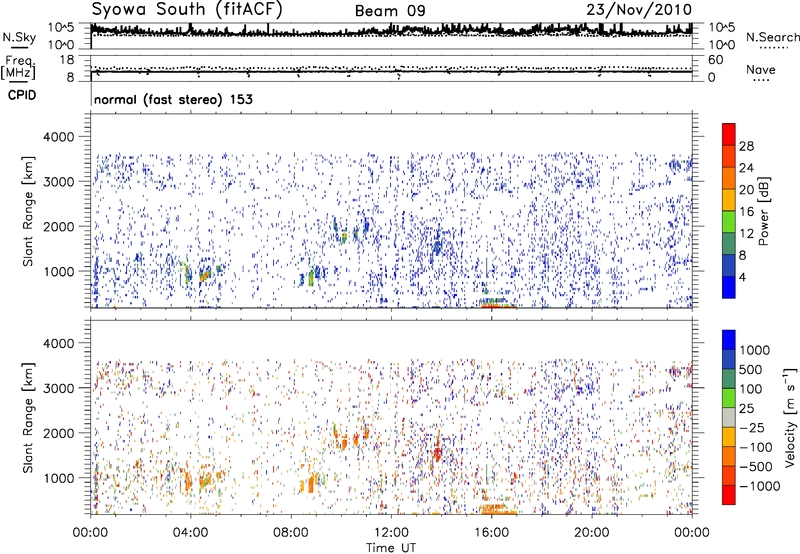800x554 pixels.
Task: Click the '-100' velocity colorbar value
Action: click(x=756, y=447)
